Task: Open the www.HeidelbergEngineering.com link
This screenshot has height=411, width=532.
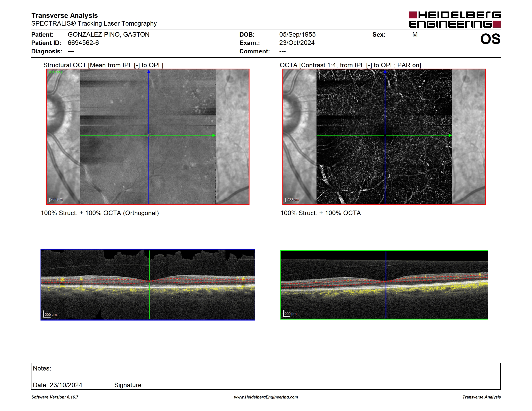Action: (x=266, y=397)
